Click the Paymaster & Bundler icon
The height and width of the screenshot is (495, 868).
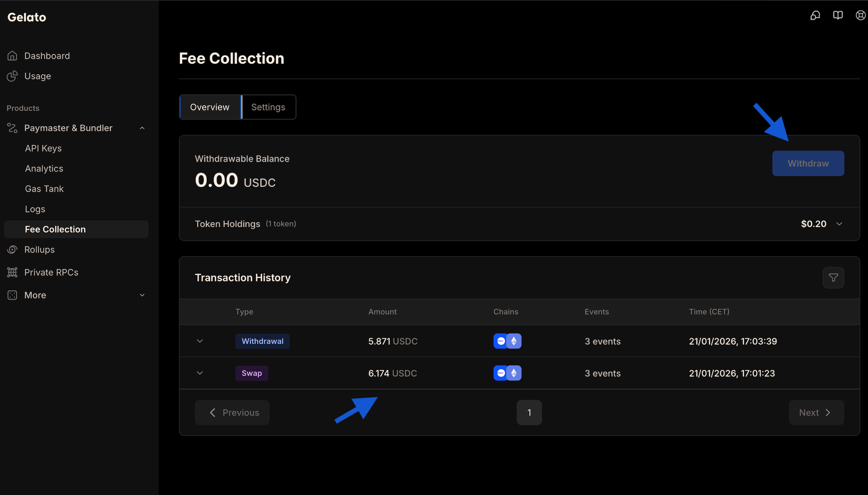coord(12,128)
